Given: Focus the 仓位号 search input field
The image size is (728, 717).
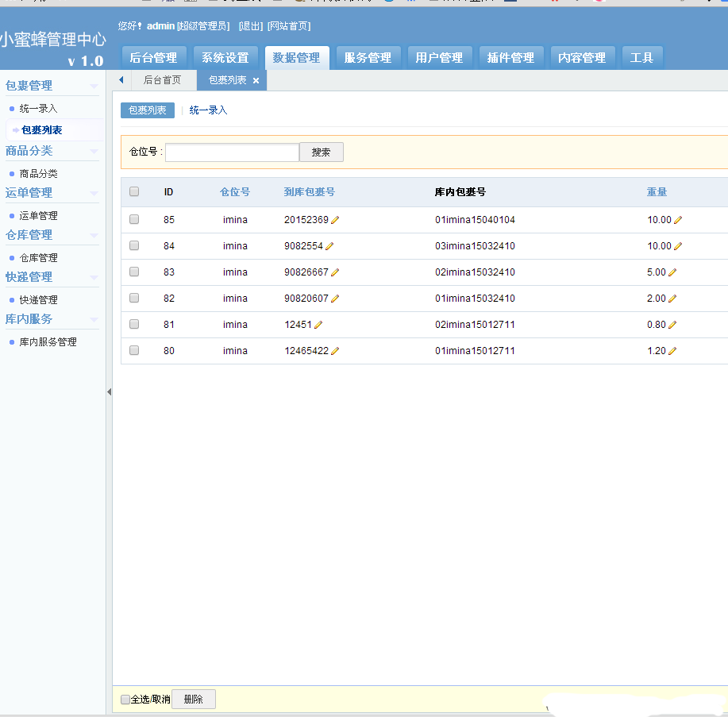Looking at the screenshot, I should coord(232,152).
